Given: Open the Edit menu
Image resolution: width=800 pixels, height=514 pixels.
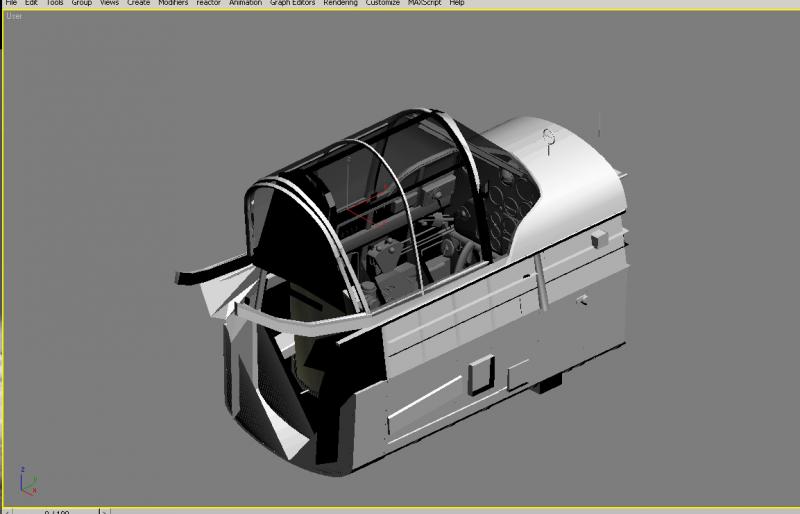Looking at the screenshot, I should (x=31, y=3).
